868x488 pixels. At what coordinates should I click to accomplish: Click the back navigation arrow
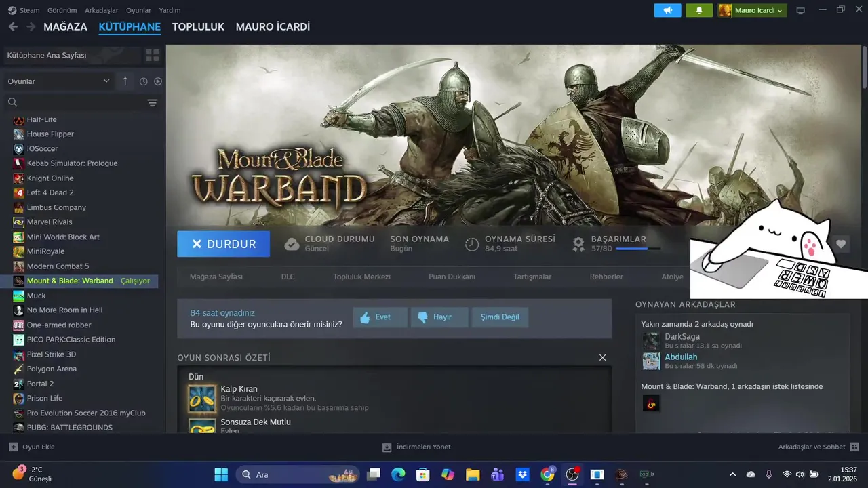(x=13, y=26)
